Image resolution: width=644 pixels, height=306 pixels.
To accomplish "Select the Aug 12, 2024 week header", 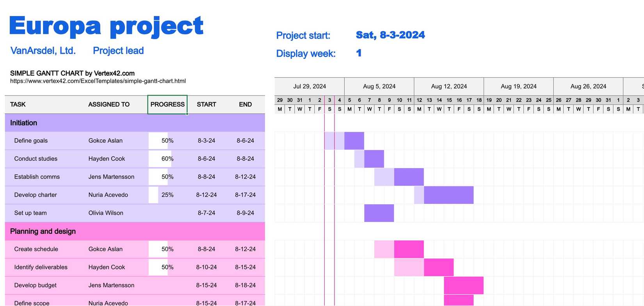I will 449,86.
